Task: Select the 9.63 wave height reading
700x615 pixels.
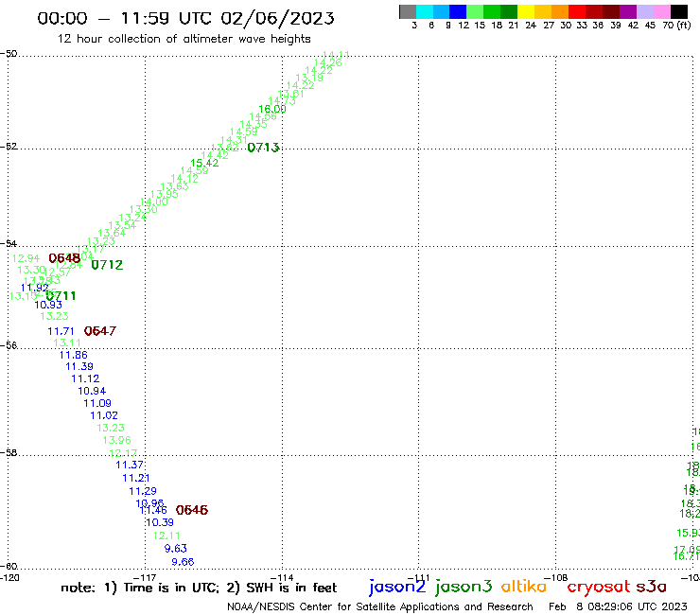Action: tap(176, 548)
